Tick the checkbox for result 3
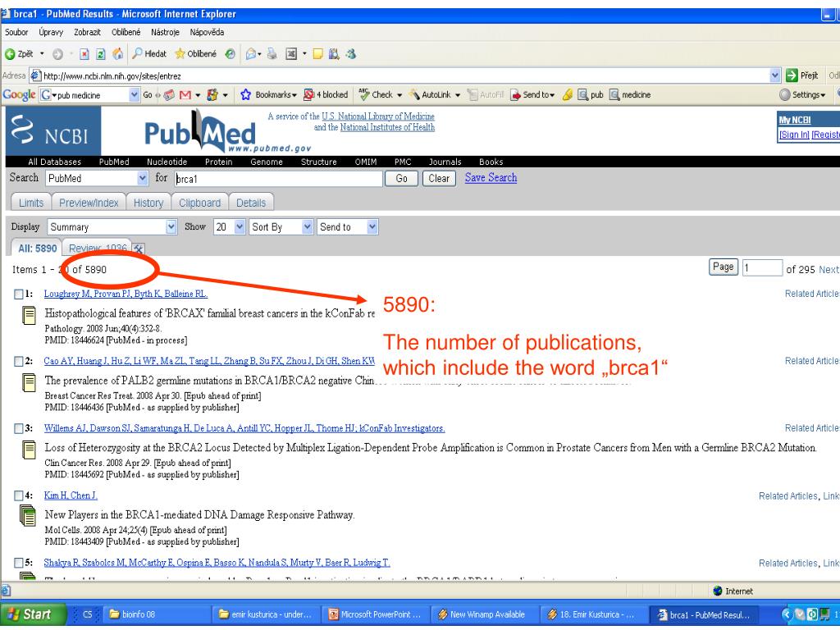Viewport: 840px width, 630px height. [18, 428]
